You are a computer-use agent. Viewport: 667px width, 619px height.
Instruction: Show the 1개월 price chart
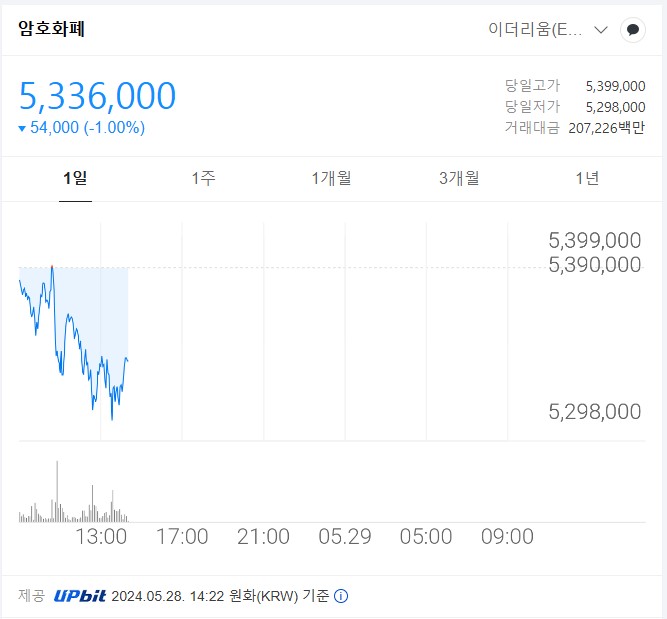pyautogui.click(x=331, y=179)
